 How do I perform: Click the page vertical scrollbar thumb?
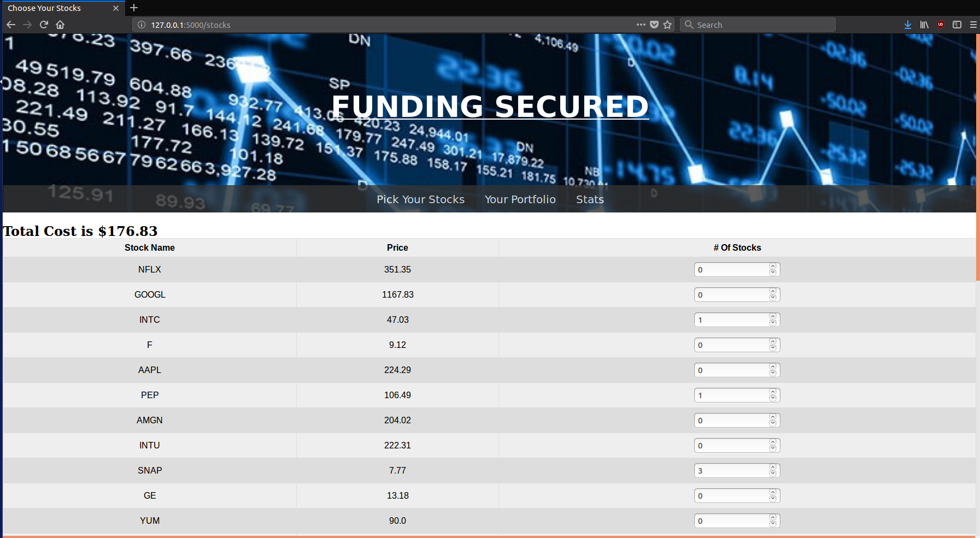click(978, 157)
